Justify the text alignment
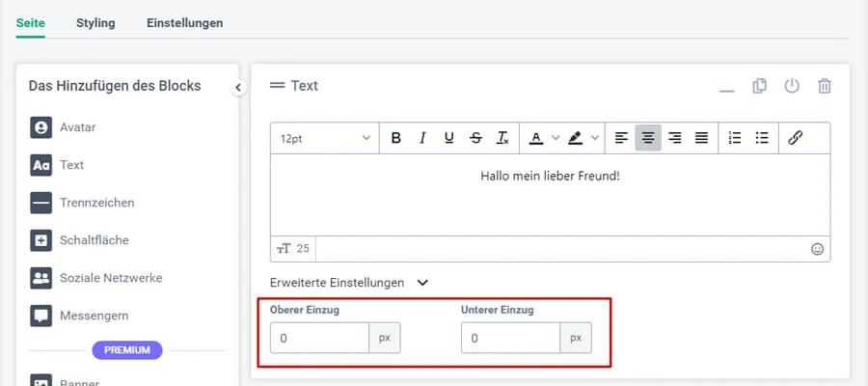This screenshot has height=386, width=868. pos(702,138)
